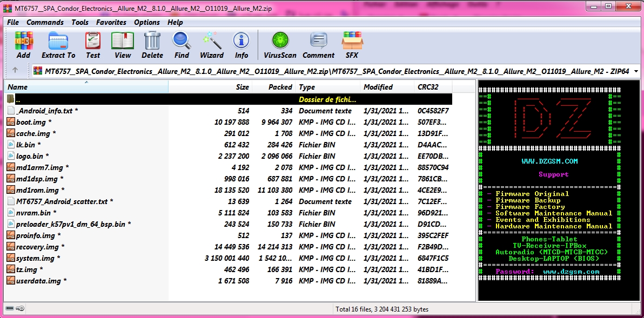
Task: Expand the address path dropdown arrow
Action: tap(635, 71)
